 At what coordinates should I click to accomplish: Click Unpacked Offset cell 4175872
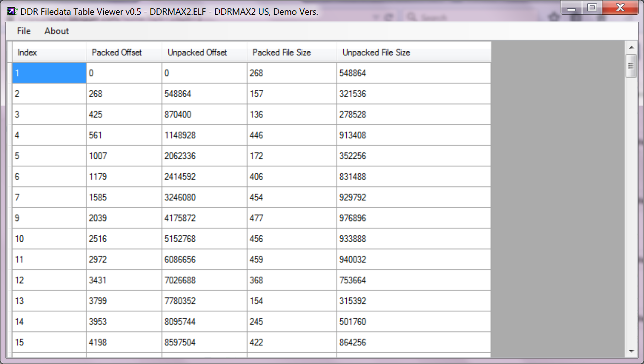point(205,218)
